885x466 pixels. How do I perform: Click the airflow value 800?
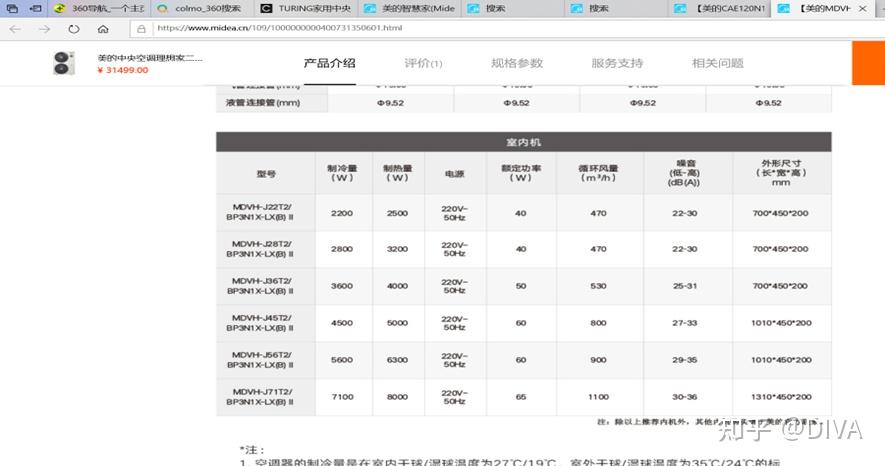click(x=598, y=323)
